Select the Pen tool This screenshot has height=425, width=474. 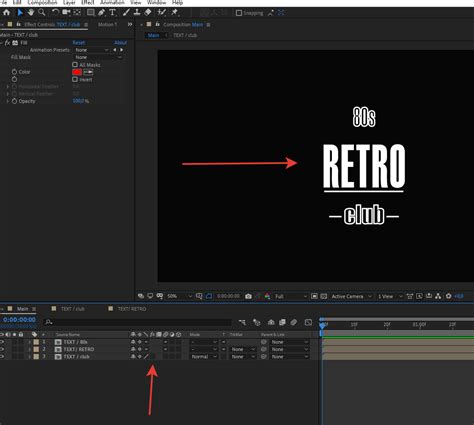101,13
